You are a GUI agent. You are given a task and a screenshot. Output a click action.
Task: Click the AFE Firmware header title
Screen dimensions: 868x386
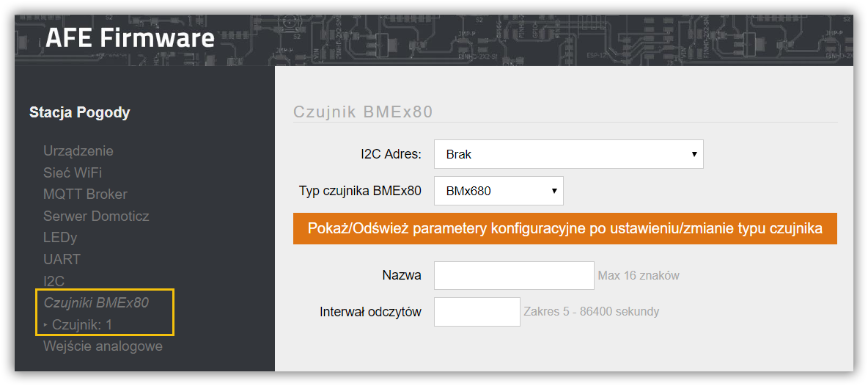pyautogui.click(x=130, y=39)
